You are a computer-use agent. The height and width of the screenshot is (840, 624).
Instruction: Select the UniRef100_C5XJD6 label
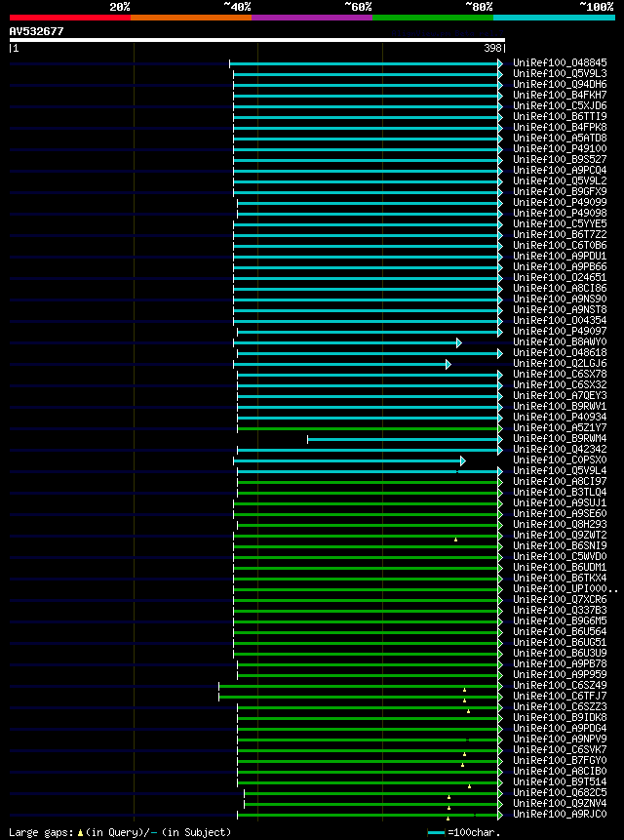(560, 105)
